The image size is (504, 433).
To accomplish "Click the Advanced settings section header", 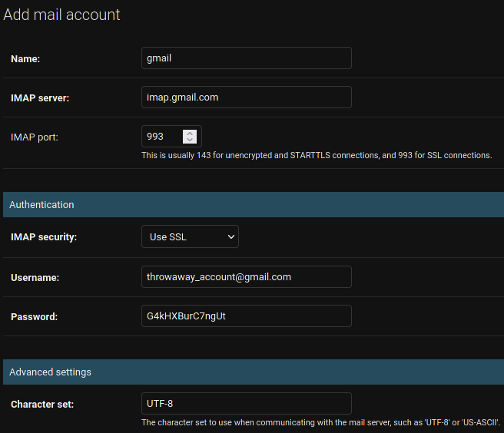I will tap(254, 372).
